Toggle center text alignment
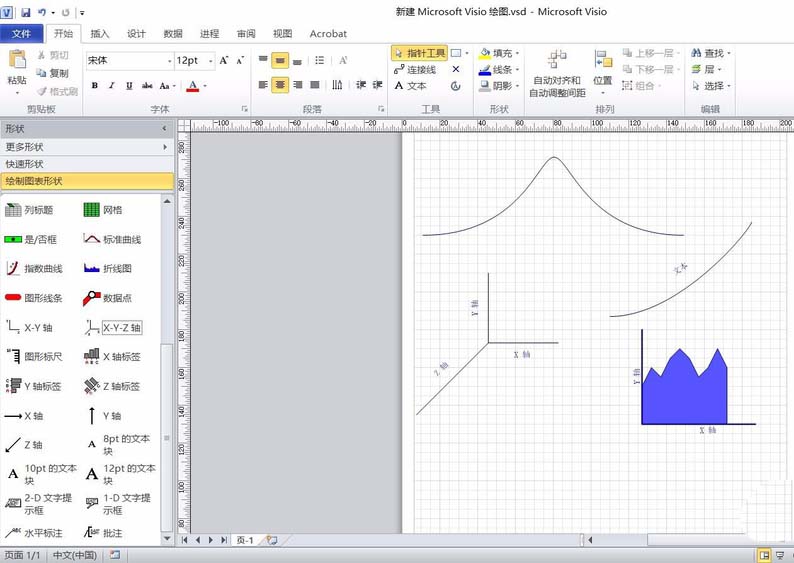794x563 pixels. 280,85
